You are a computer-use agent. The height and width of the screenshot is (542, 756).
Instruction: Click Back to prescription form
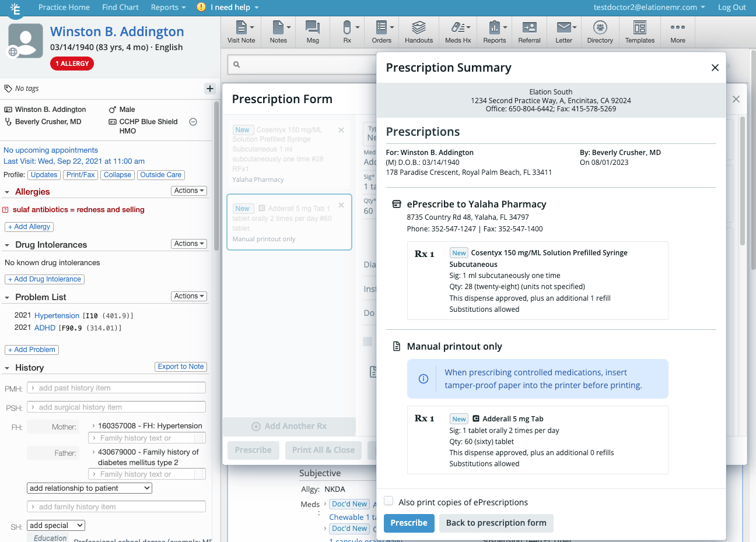pos(496,523)
